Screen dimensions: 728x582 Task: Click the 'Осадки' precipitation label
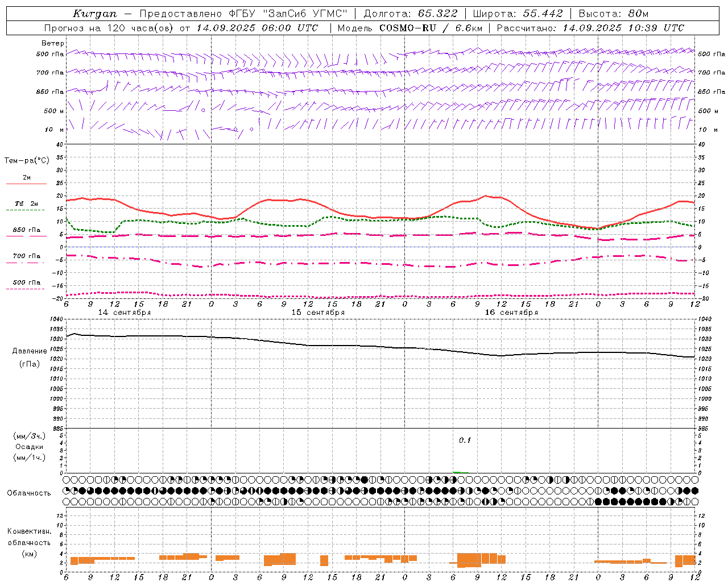30,447
